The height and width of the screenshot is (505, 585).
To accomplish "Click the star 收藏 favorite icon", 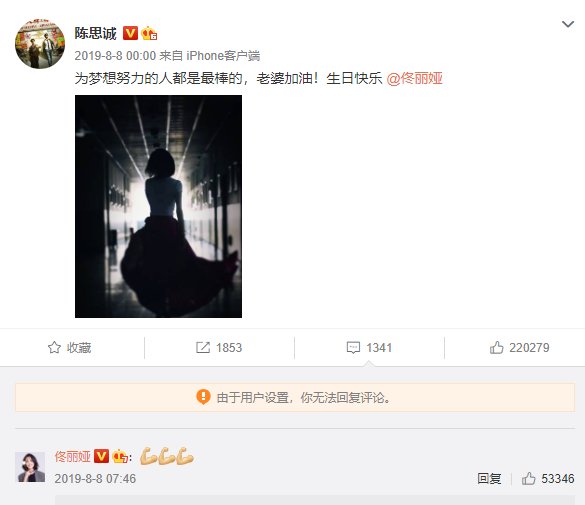I will coord(54,348).
